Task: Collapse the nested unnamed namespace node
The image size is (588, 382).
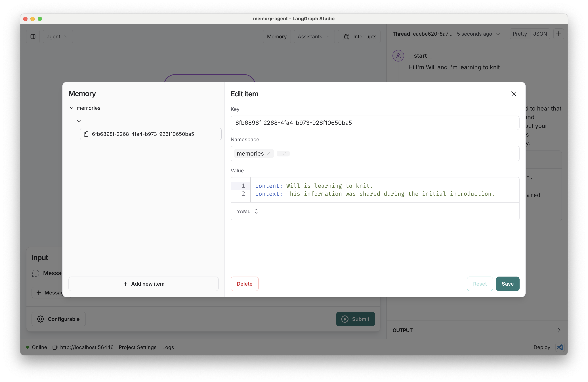Action: click(79, 121)
